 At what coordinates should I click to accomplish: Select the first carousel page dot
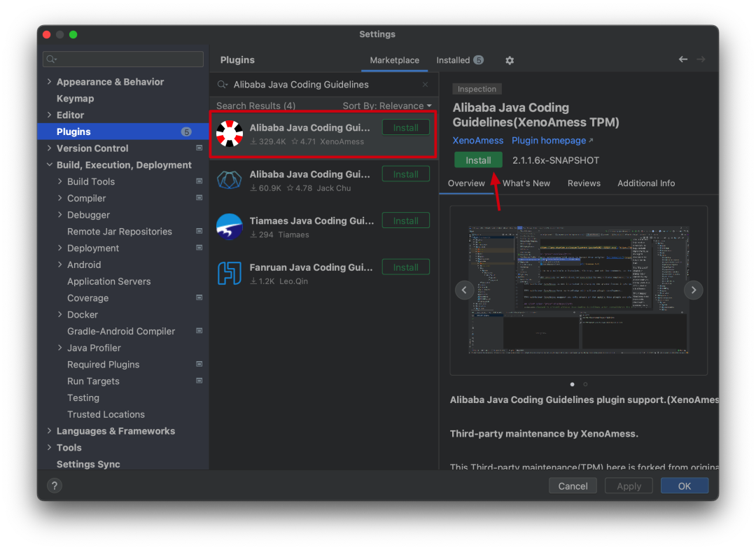tap(573, 384)
